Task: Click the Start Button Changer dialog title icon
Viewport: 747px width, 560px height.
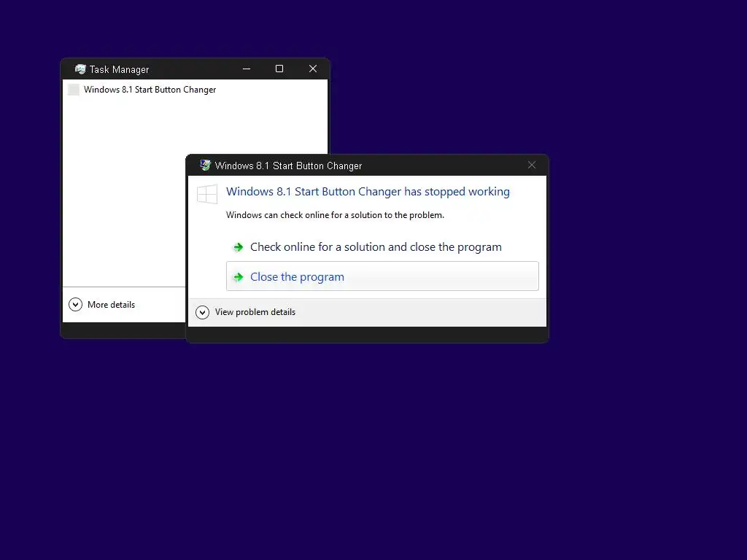Action: coord(205,166)
